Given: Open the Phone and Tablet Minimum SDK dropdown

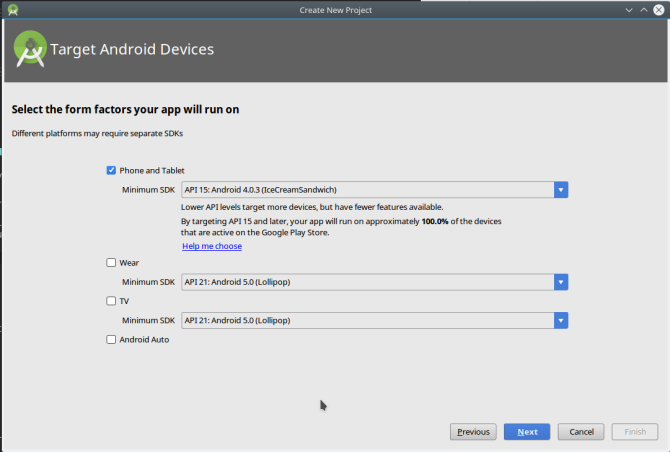Looking at the screenshot, I should [561, 189].
